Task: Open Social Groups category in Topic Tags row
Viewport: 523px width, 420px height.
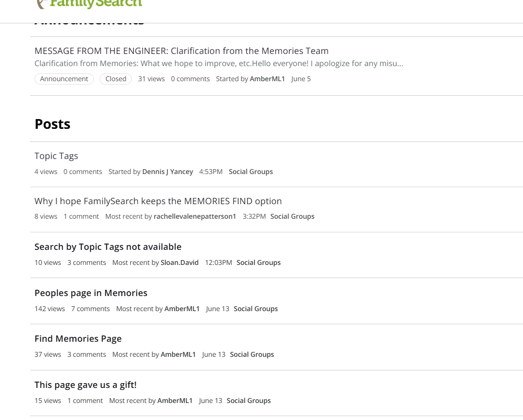Action: pyautogui.click(x=251, y=172)
